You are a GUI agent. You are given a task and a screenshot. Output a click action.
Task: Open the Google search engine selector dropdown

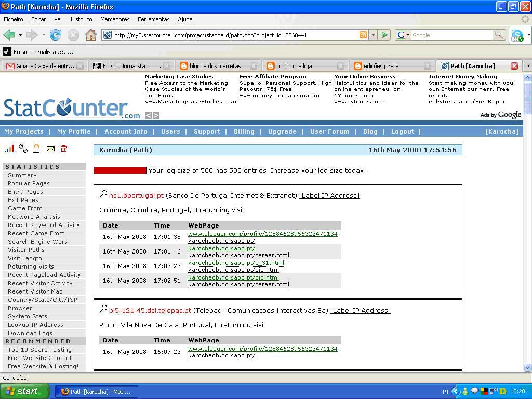click(403, 35)
